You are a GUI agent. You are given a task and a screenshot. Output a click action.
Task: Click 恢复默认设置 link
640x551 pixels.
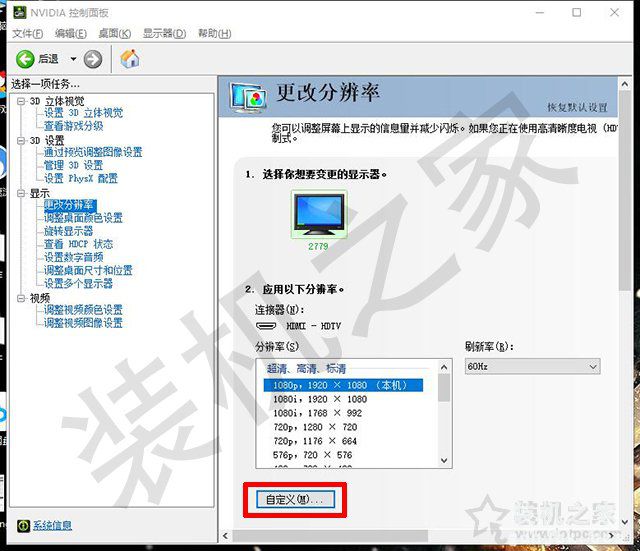click(578, 108)
